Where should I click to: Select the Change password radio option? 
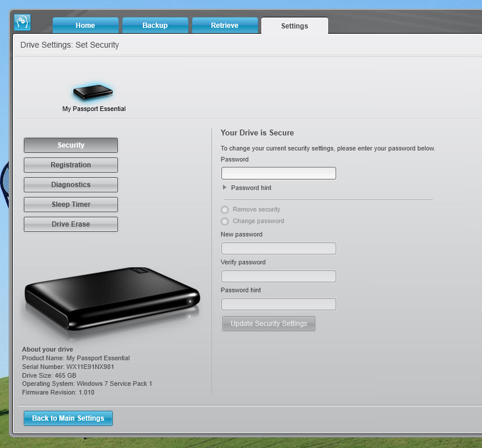(225, 221)
